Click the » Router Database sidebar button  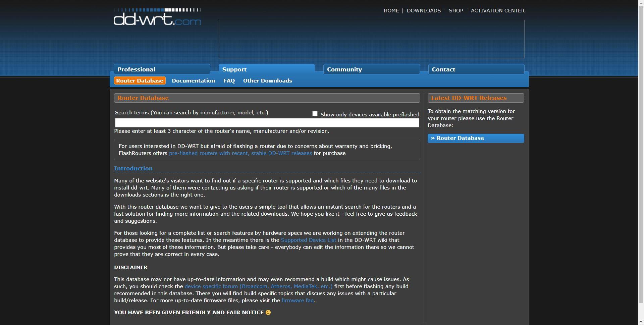tap(476, 139)
